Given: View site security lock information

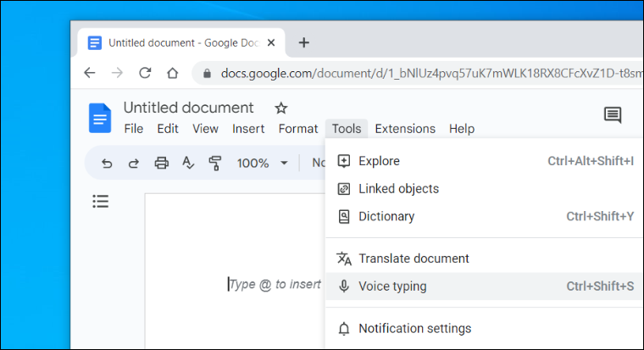Looking at the screenshot, I should pos(207,74).
